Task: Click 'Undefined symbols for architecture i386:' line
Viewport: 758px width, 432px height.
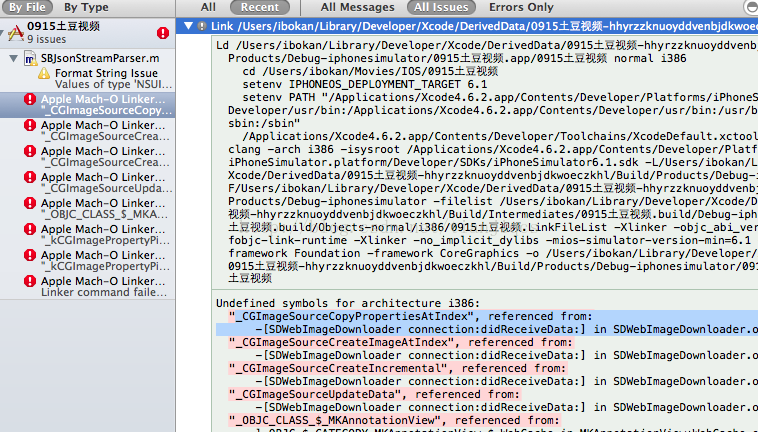Action: (348, 303)
